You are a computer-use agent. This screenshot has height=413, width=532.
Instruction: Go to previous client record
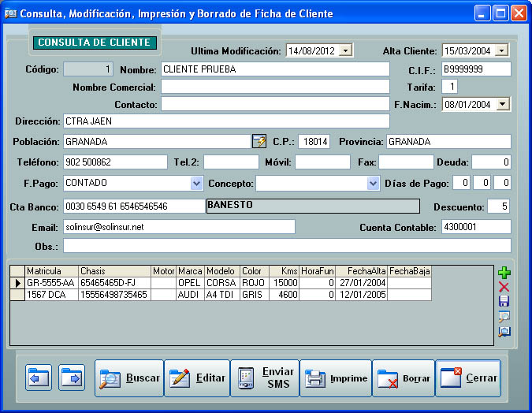pyautogui.click(x=39, y=378)
